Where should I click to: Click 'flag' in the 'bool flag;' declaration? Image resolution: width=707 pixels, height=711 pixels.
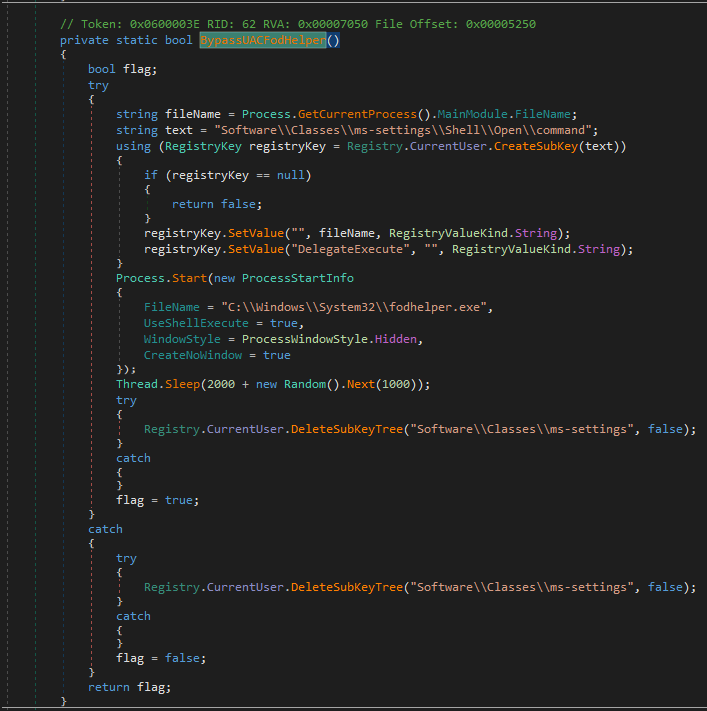click(137, 69)
